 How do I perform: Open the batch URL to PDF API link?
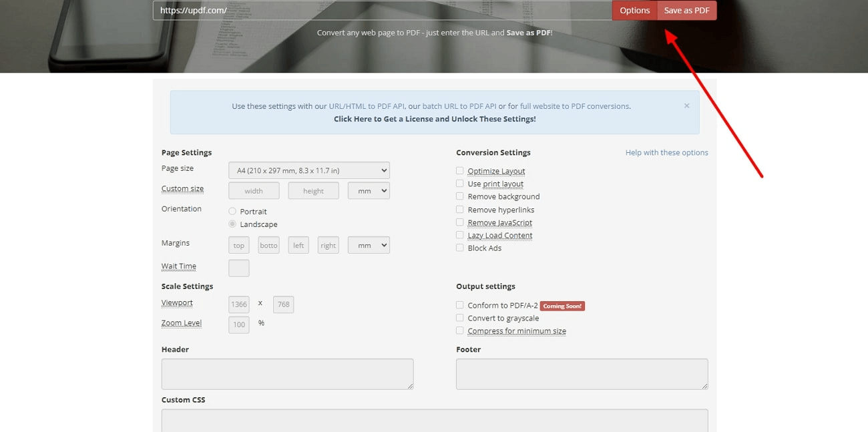pyautogui.click(x=459, y=106)
